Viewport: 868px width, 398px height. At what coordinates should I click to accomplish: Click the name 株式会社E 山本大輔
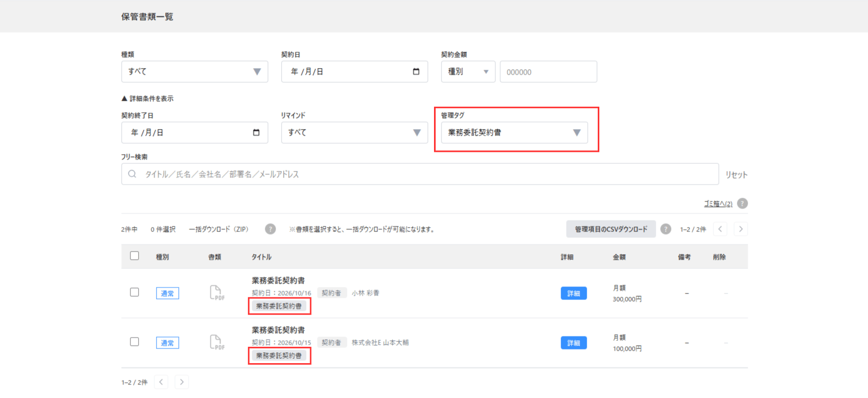[380, 342]
